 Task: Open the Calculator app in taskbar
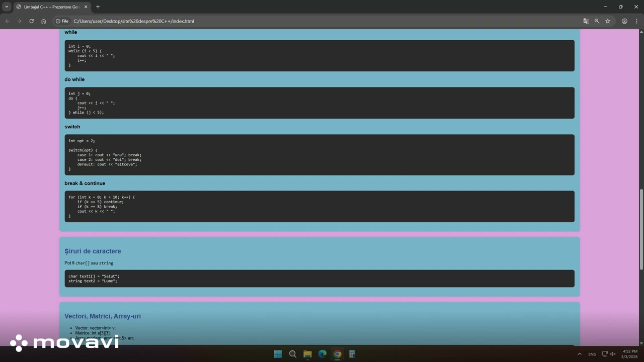click(352, 354)
